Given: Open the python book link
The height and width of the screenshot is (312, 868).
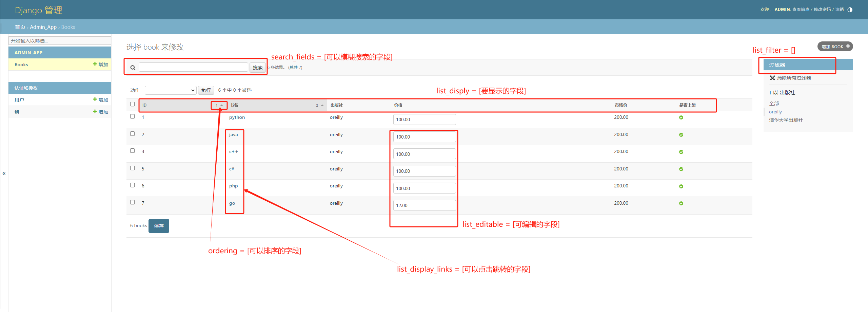Looking at the screenshot, I should coord(237,117).
